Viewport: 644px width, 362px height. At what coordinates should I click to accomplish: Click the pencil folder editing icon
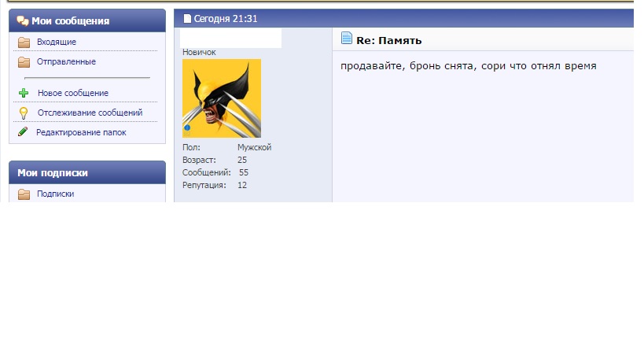(x=24, y=132)
